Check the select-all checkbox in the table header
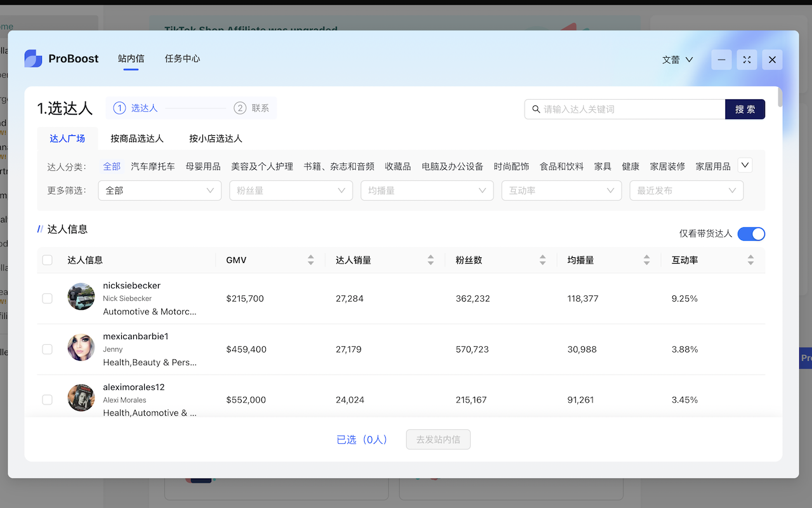This screenshot has width=812, height=508. tap(47, 260)
